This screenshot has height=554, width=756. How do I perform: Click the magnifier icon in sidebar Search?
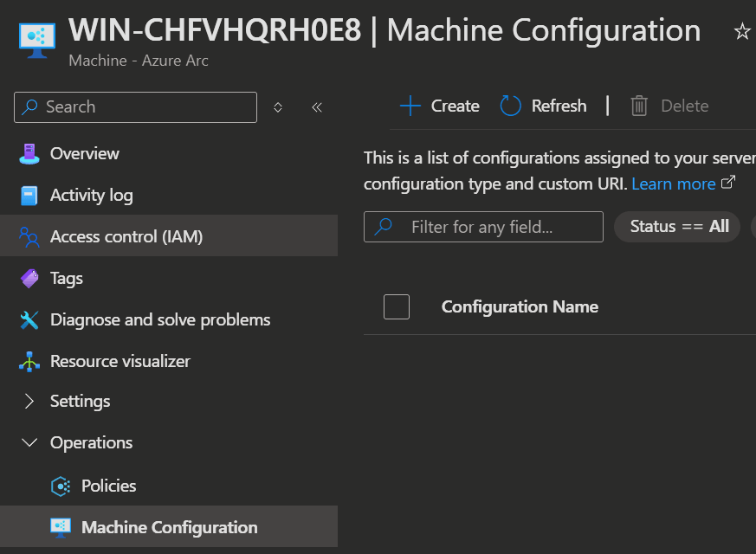tap(30, 107)
